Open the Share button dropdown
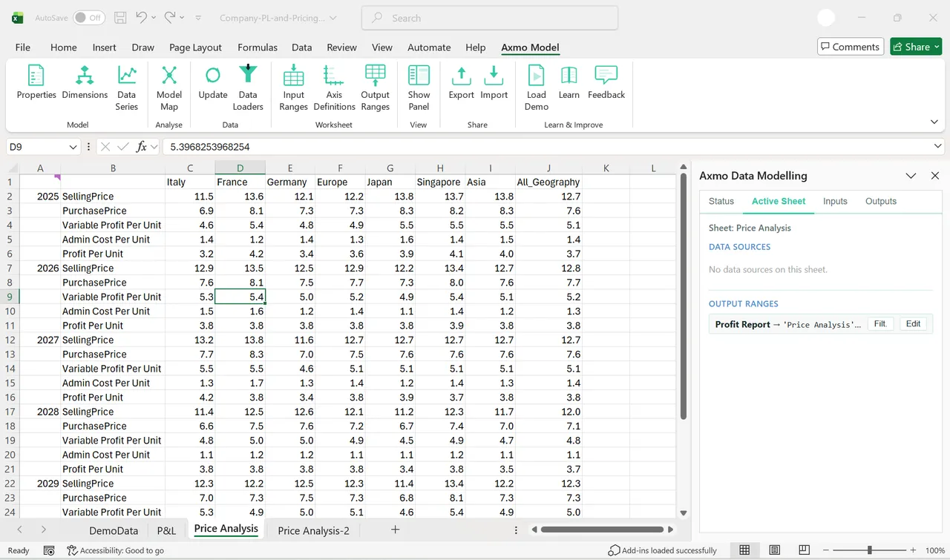 937,47
